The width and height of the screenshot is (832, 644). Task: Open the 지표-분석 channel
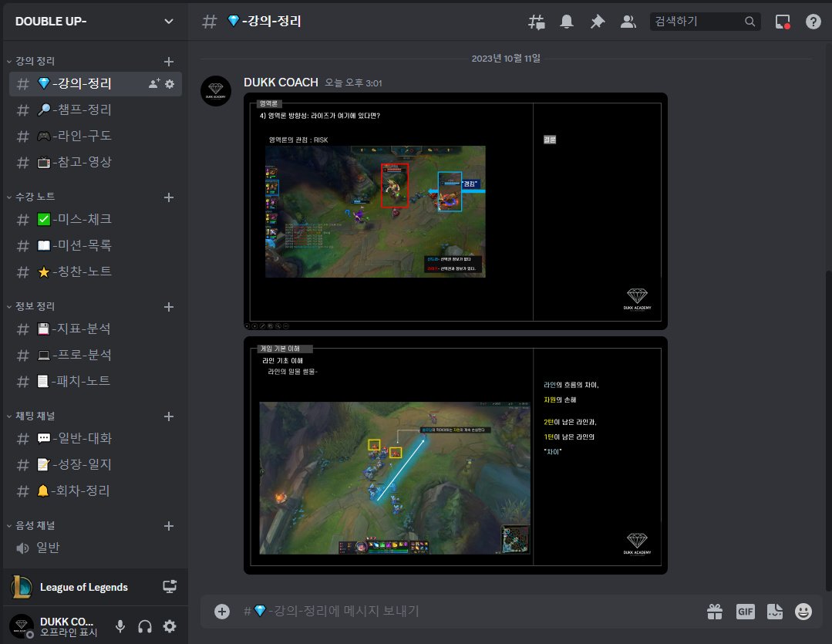coord(96,329)
